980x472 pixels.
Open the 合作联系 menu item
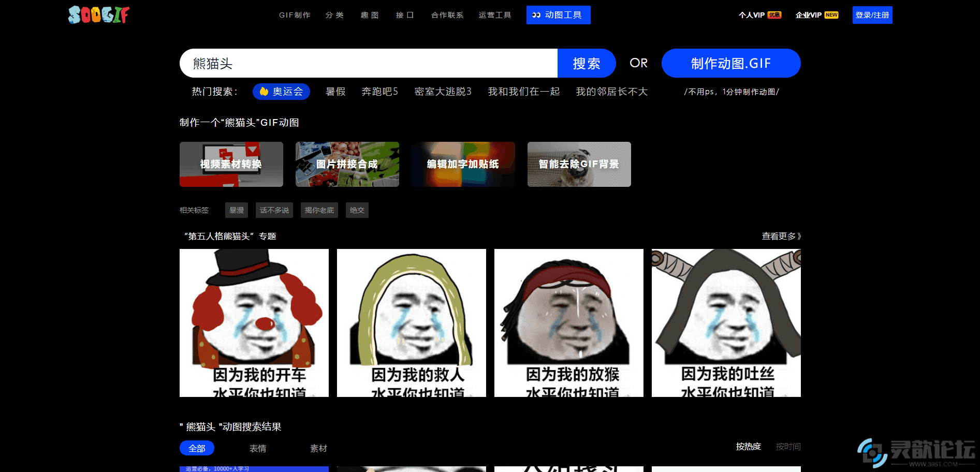point(447,15)
